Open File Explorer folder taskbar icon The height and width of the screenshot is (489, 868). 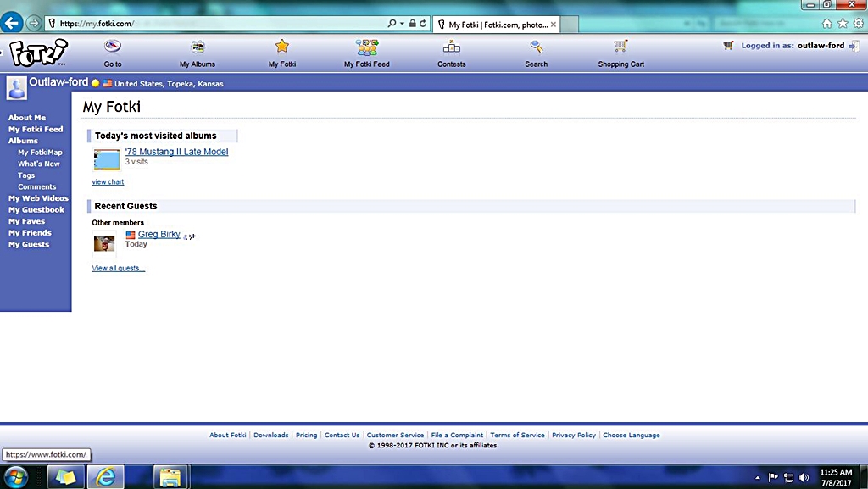click(170, 477)
